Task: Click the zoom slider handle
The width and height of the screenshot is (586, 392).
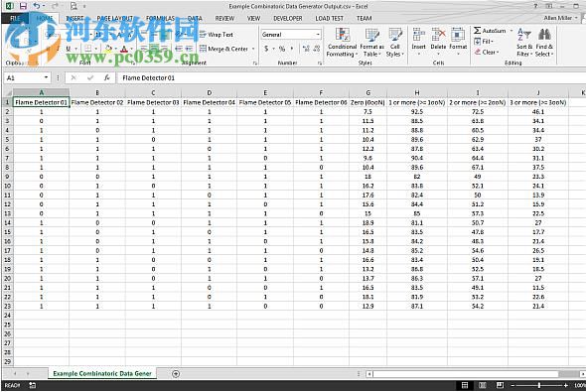Action: pos(539,385)
